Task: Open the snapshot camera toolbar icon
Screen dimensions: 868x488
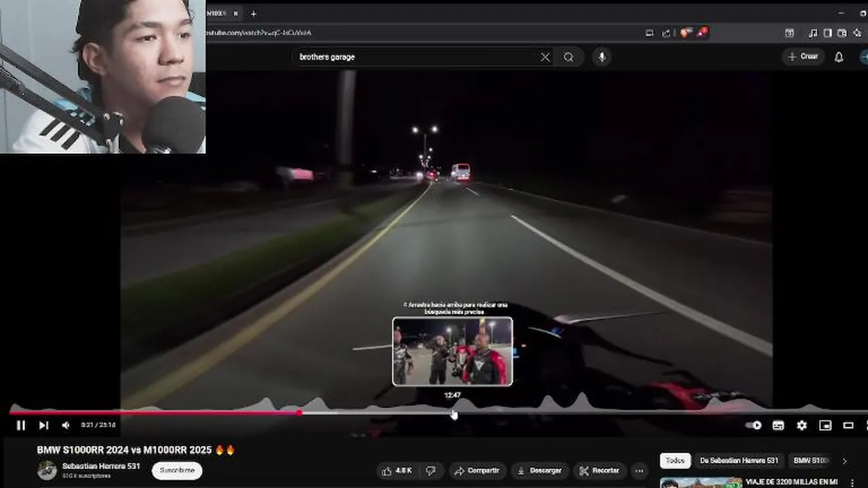Action: 789,33
